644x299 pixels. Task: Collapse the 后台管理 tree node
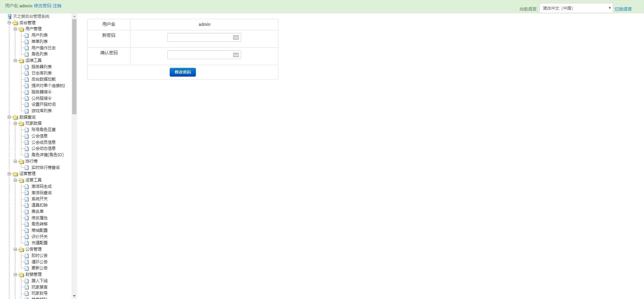9,23
